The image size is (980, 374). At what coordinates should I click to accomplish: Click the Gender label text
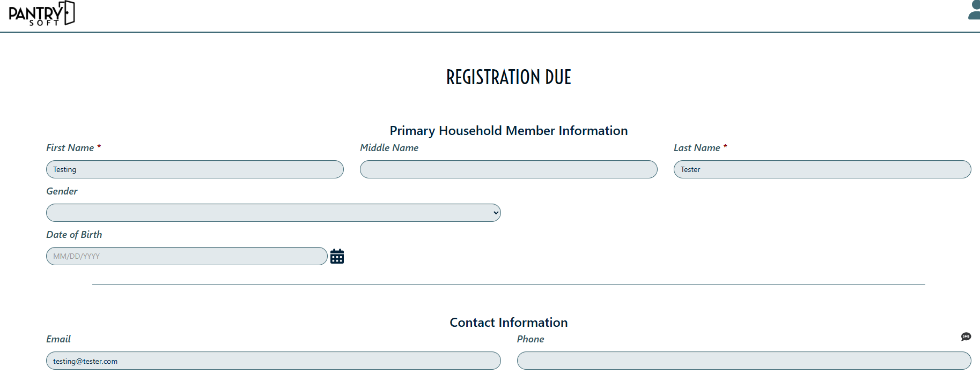click(62, 191)
